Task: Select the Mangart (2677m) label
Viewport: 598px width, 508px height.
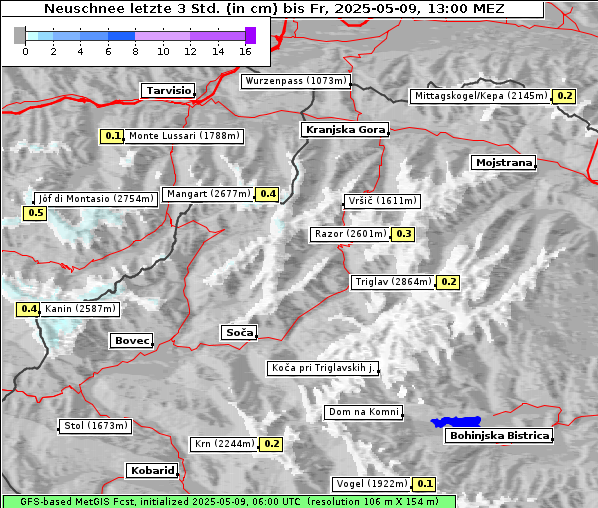Action: 208,194
